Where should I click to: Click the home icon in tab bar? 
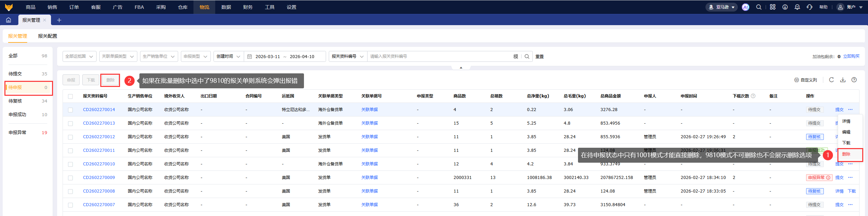(8, 20)
